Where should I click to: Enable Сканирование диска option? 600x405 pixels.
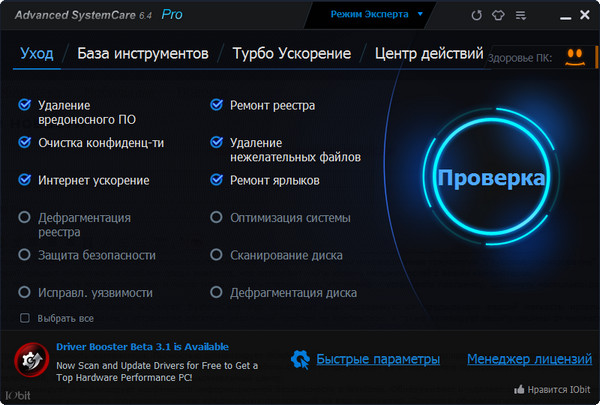pos(216,255)
